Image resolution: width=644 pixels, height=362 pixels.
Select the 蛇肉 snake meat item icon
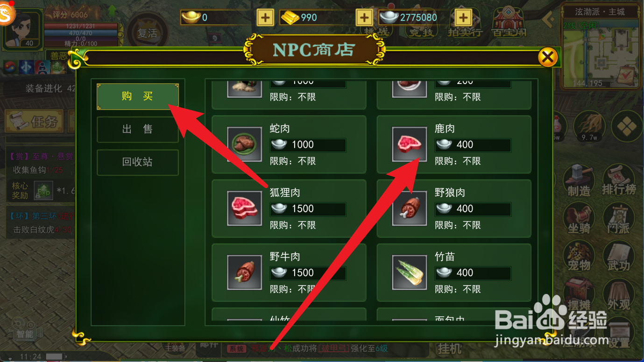244,144
